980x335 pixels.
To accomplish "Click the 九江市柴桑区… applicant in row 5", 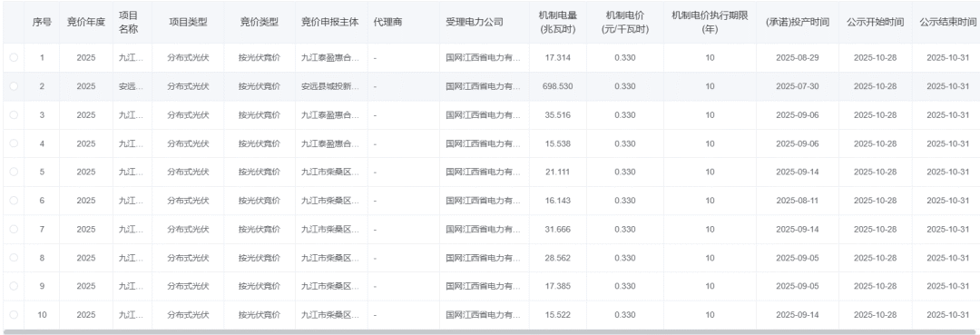I will (330, 172).
